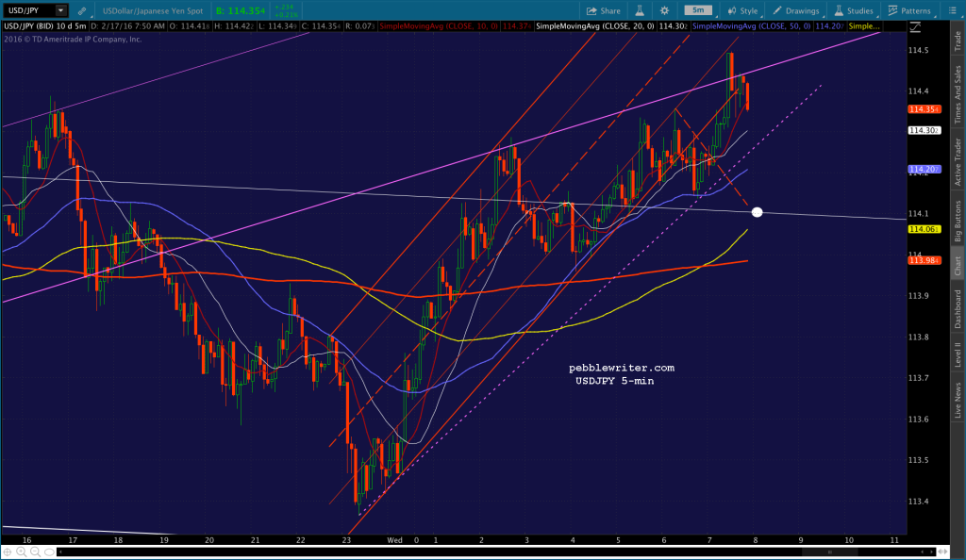Click the scrollbar left arrow at the far left

(60, 552)
